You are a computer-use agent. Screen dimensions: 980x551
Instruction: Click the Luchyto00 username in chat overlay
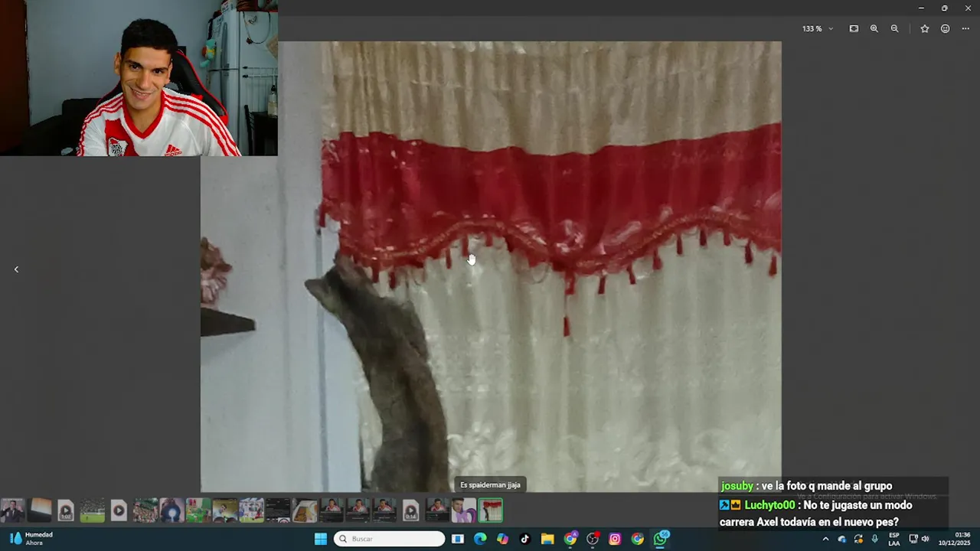(x=769, y=505)
